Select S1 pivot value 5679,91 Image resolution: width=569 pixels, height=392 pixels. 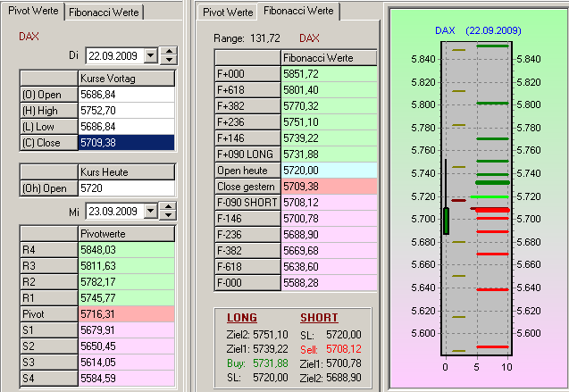(x=126, y=330)
